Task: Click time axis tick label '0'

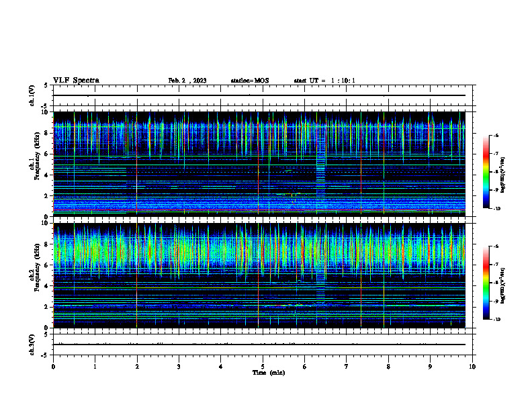Action: click(x=53, y=367)
